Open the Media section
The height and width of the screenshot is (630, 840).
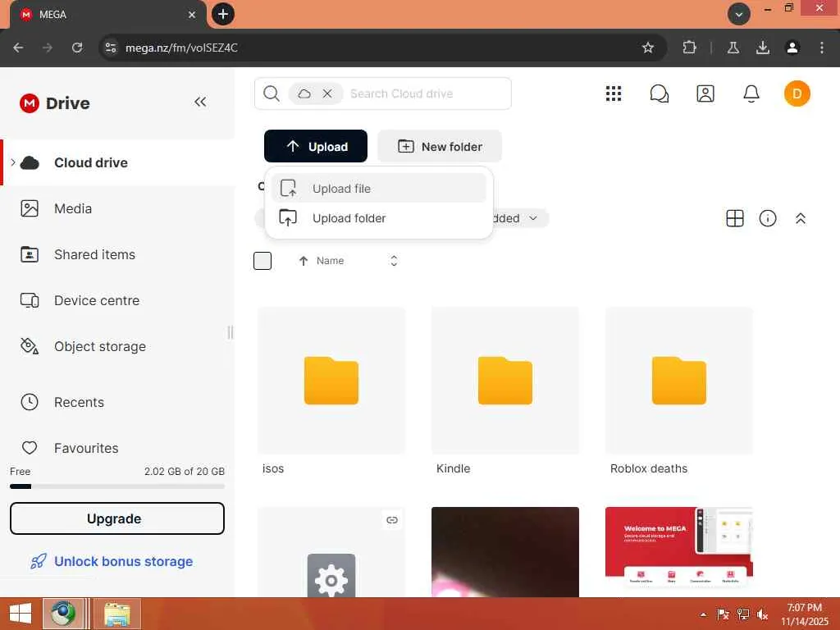(73, 208)
